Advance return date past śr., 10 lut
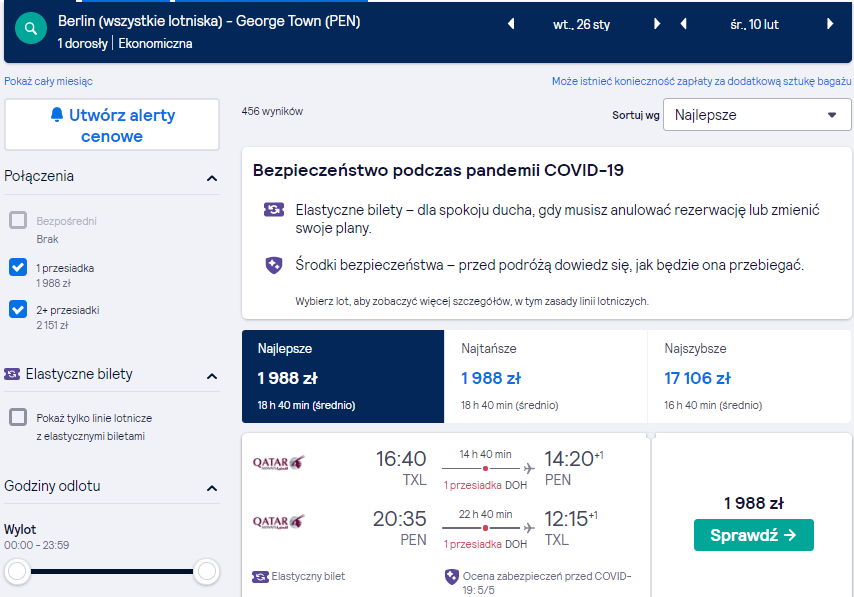The width and height of the screenshot is (854, 597). [830, 24]
